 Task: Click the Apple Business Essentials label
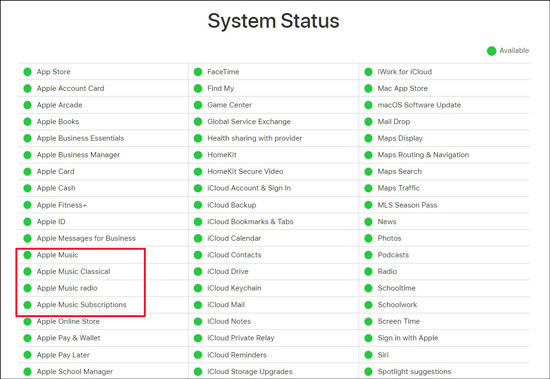coord(80,138)
